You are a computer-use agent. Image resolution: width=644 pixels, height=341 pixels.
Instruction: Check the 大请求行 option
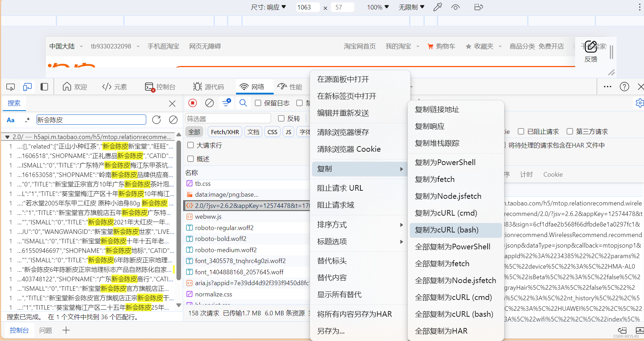point(191,145)
